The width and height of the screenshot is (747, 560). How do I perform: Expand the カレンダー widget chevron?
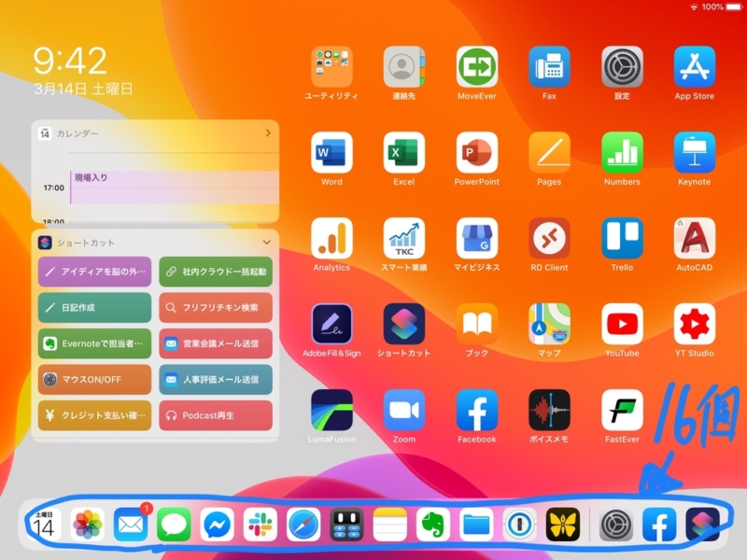(268, 133)
